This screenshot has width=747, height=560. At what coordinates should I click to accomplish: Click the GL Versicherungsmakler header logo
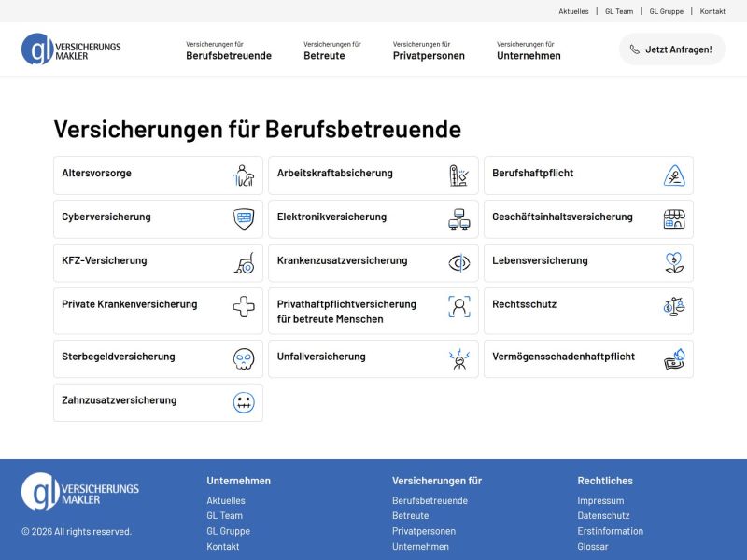[71, 49]
